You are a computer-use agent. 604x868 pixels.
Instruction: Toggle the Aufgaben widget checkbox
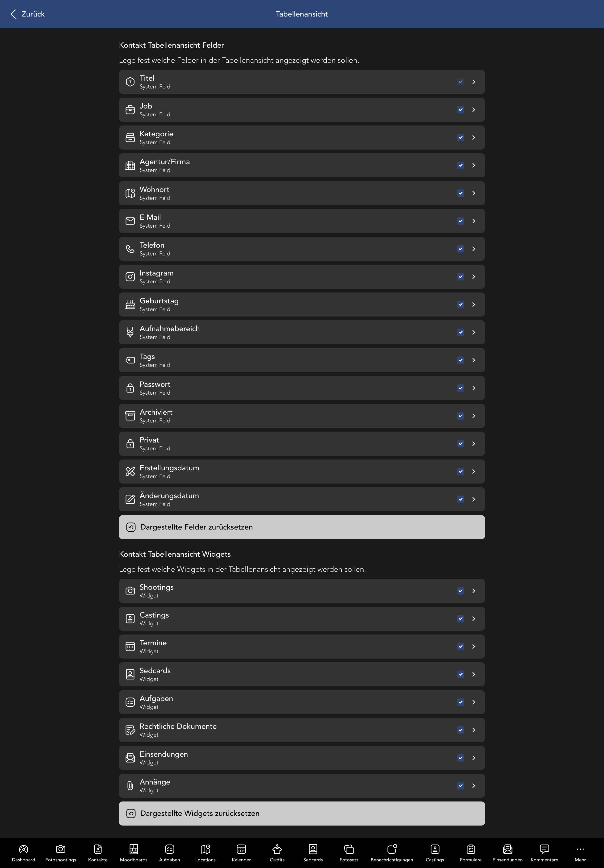pyautogui.click(x=461, y=702)
